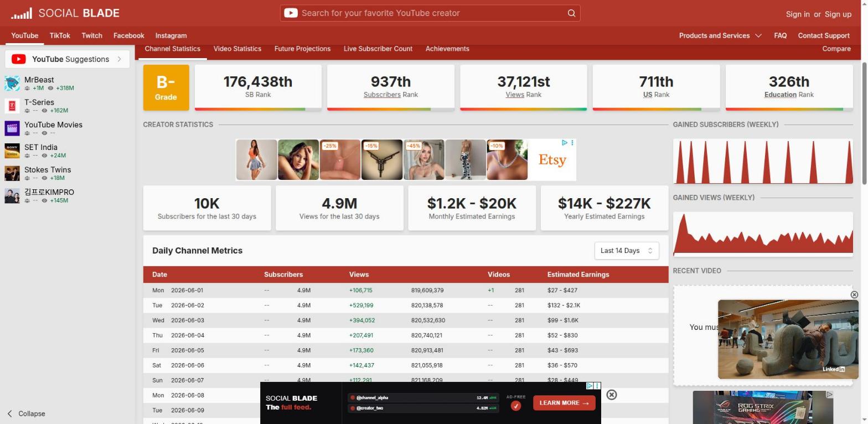Switch to the TikTok platform tab
The width and height of the screenshot is (868, 424).
(x=60, y=35)
